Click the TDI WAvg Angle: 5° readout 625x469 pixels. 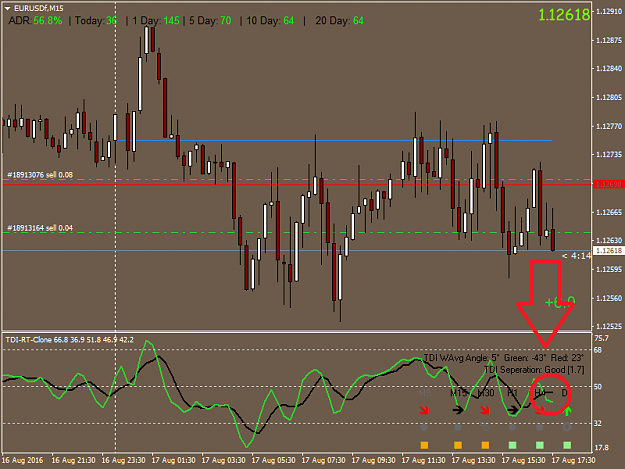(461, 357)
